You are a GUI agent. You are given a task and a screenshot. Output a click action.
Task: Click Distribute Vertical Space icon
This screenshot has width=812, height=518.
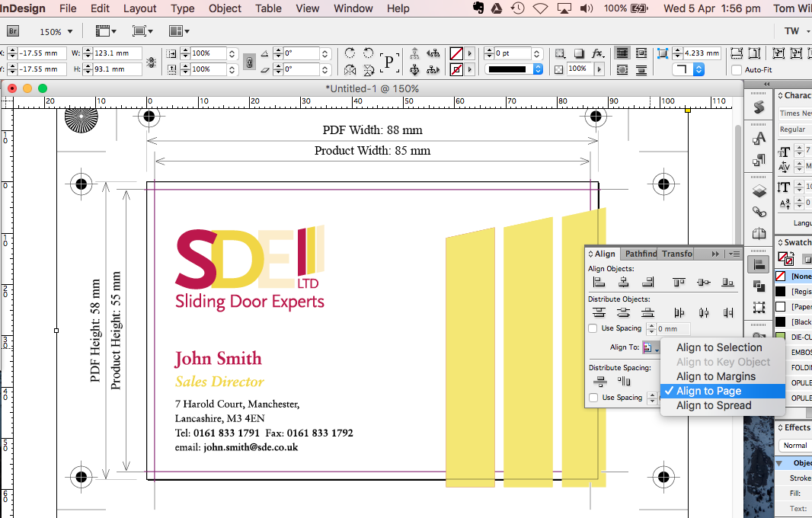pyautogui.click(x=599, y=382)
